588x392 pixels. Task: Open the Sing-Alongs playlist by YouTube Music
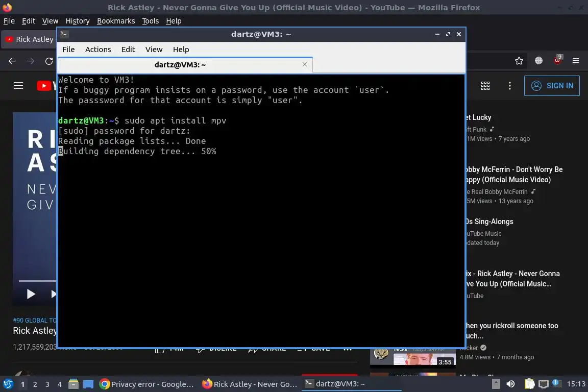pyautogui.click(x=489, y=222)
